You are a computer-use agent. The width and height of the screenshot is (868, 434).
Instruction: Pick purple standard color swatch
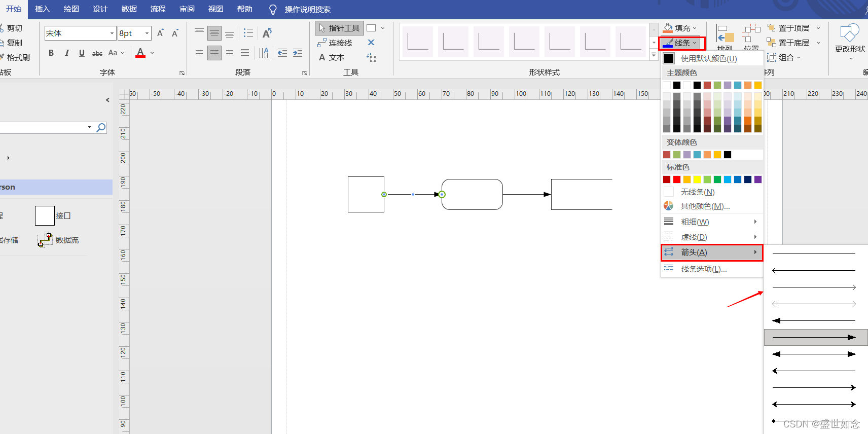(758, 179)
